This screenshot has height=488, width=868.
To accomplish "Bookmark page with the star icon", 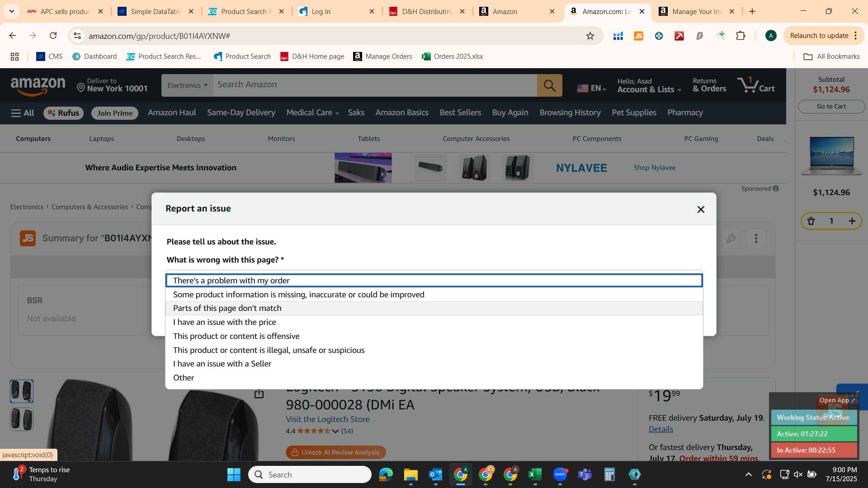I will pos(590,36).
